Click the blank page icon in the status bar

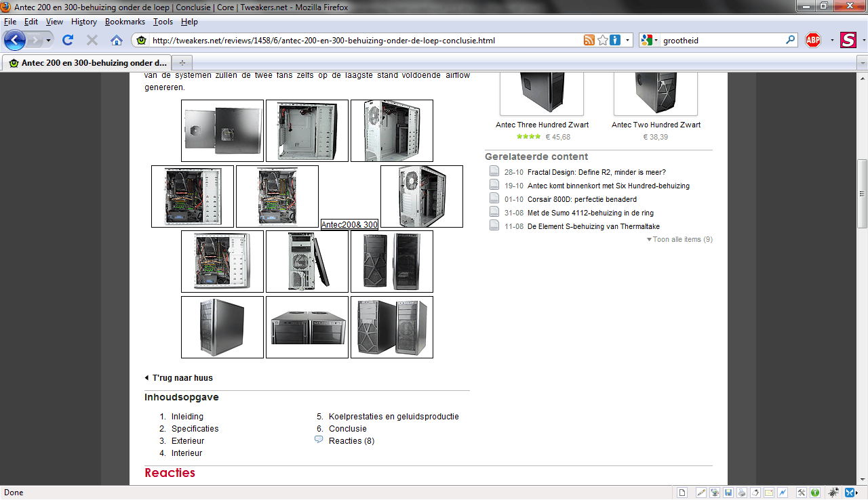[683, 493]
